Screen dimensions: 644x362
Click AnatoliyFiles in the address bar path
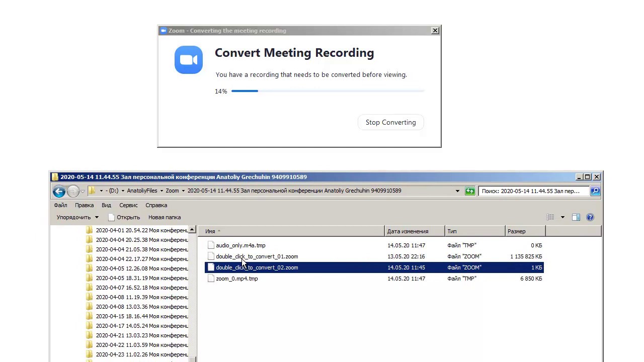(142, 191)
